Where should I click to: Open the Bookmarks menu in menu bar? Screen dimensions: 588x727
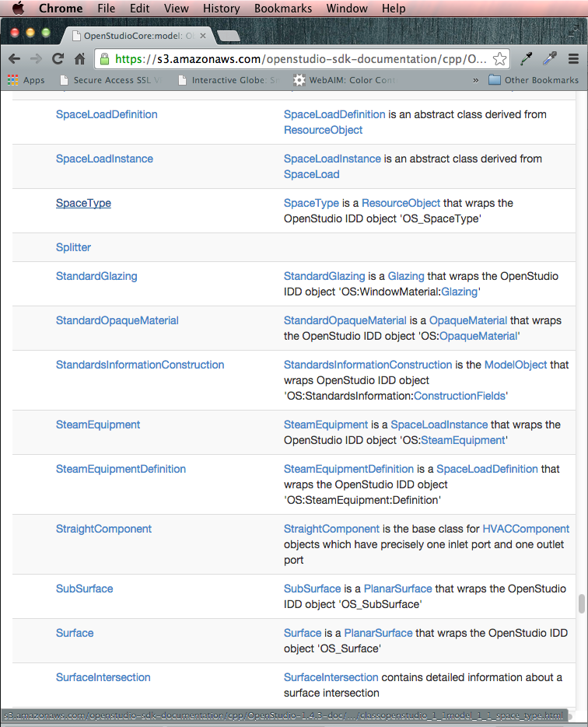point(283,9)
